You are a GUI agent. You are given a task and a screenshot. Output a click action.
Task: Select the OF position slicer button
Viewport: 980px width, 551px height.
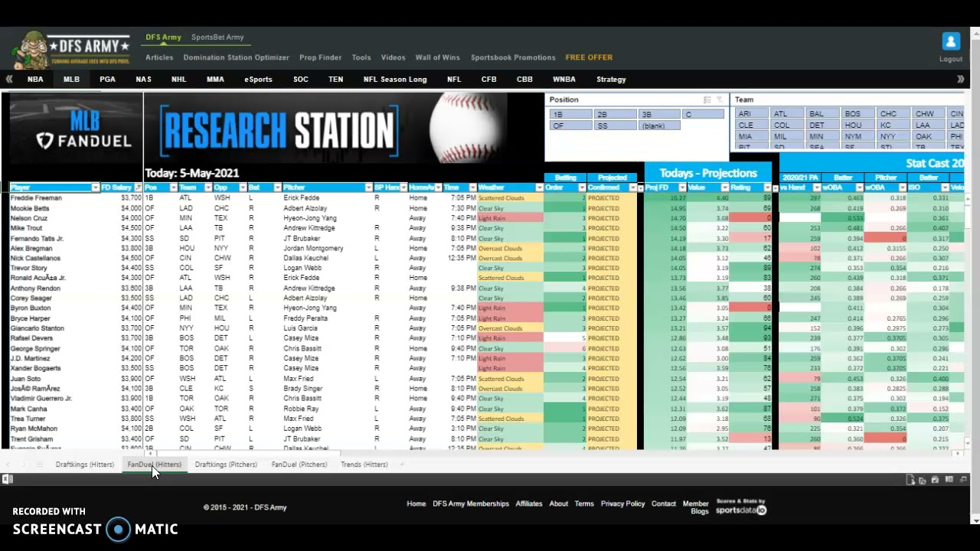coord(570,126)
